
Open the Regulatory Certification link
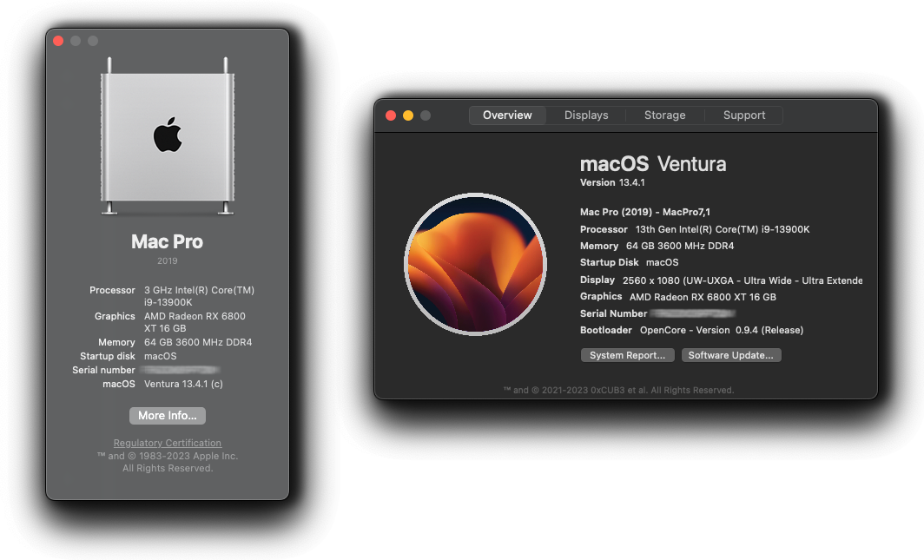[168, 443]
